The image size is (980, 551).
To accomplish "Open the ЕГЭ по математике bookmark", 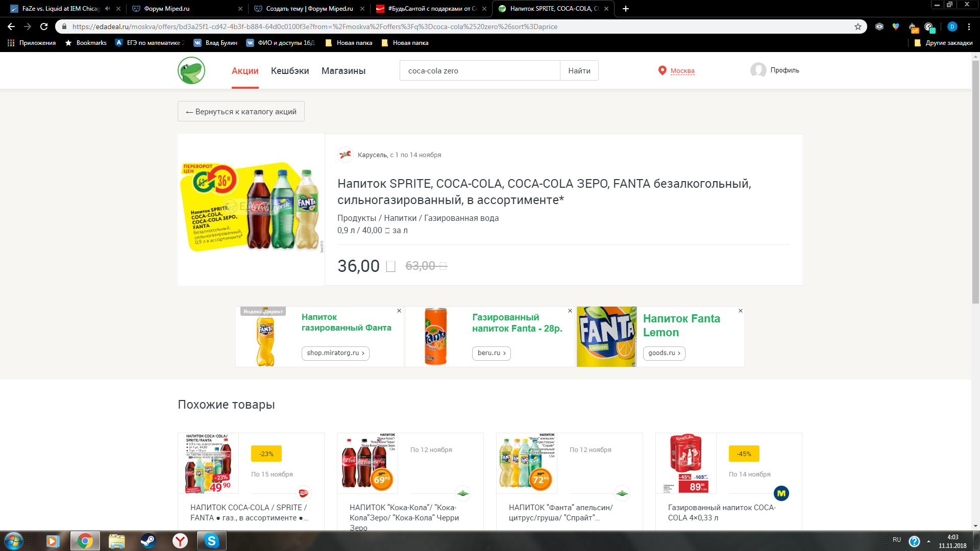I will coord(150,43).
